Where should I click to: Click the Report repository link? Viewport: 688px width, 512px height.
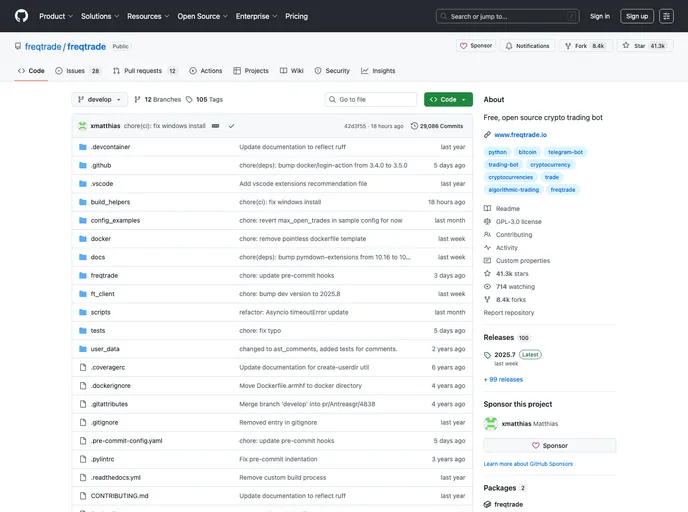[509, 313]
